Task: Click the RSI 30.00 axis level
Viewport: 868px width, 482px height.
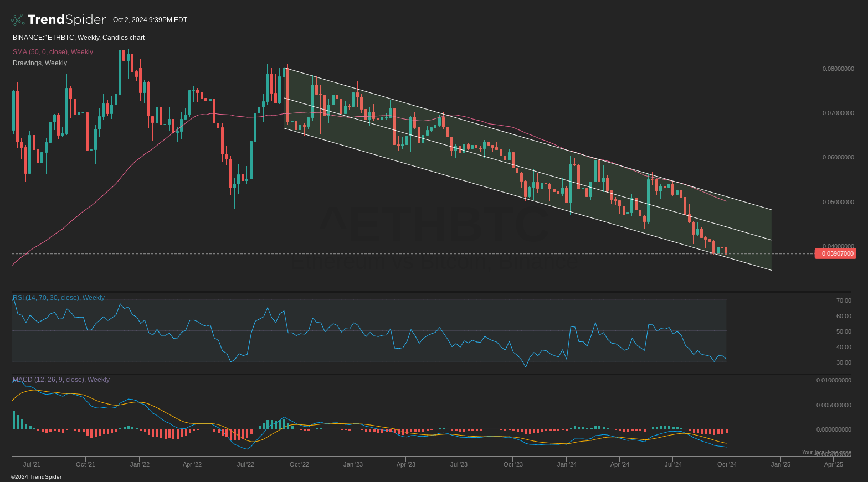Action: click(843, 362)
